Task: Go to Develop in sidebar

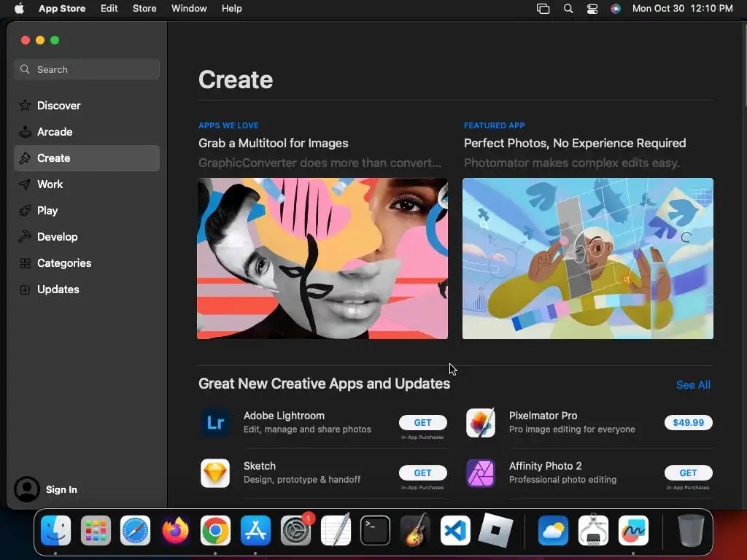Action: point(87,237)
